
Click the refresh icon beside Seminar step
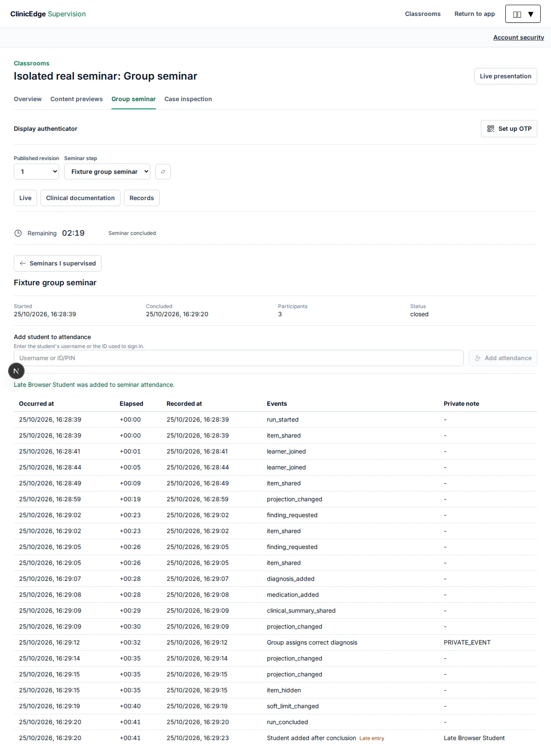(x=163, y=172)
